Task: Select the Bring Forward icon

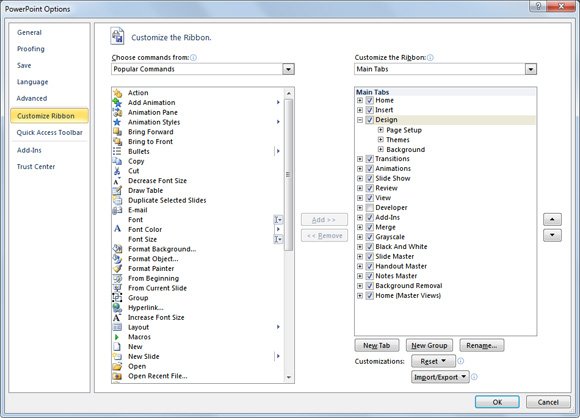Action: 117,132
